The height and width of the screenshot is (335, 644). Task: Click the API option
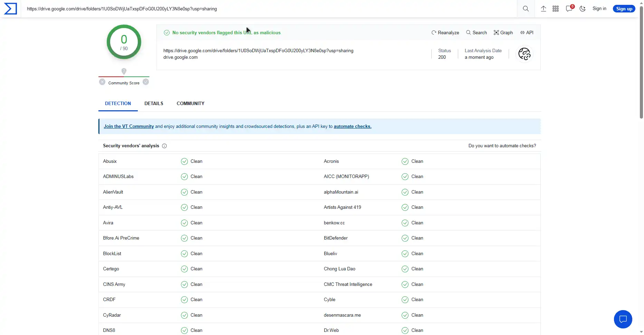[527, 32]
